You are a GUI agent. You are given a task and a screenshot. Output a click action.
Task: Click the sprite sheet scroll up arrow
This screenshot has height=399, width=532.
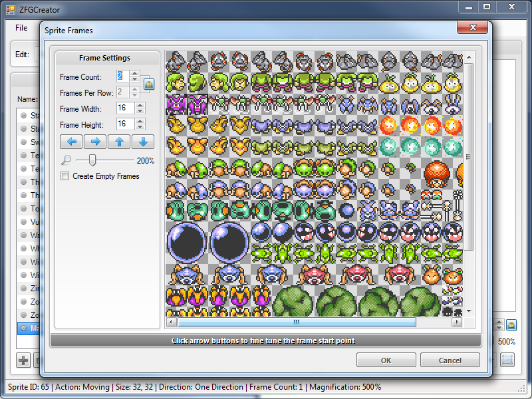(469, 57)
